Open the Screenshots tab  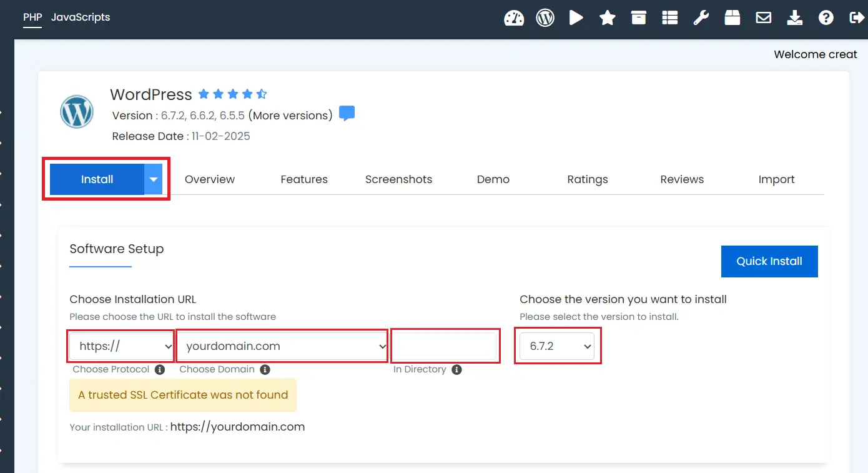click(398, 179)
